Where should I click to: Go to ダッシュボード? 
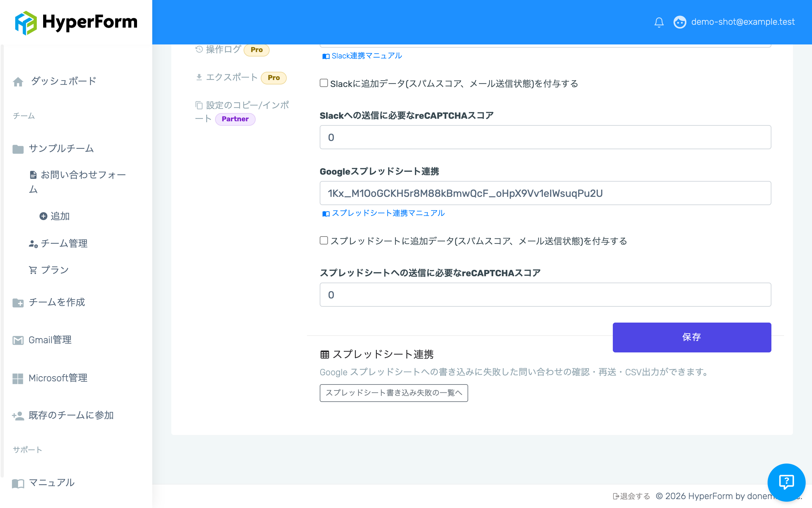(x=63, y=81)
